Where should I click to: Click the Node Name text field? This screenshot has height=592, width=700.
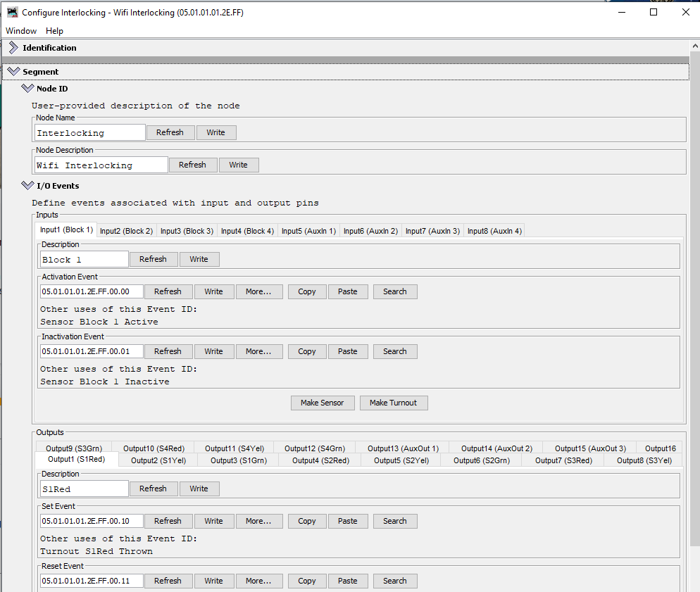coord(90,133)
